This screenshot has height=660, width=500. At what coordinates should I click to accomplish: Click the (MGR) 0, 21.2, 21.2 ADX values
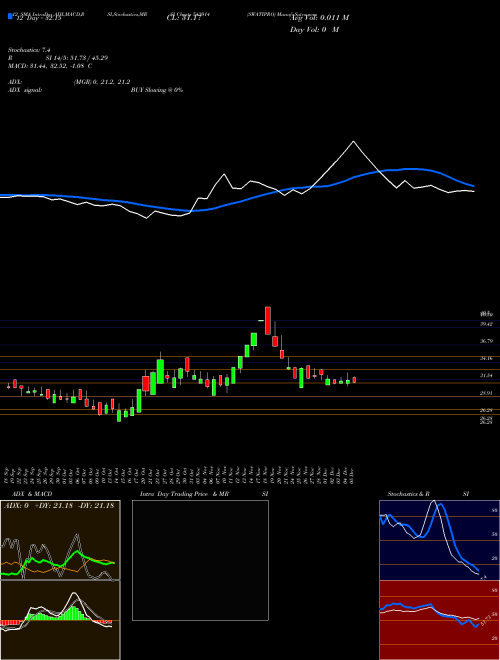[x=102, y=82]
